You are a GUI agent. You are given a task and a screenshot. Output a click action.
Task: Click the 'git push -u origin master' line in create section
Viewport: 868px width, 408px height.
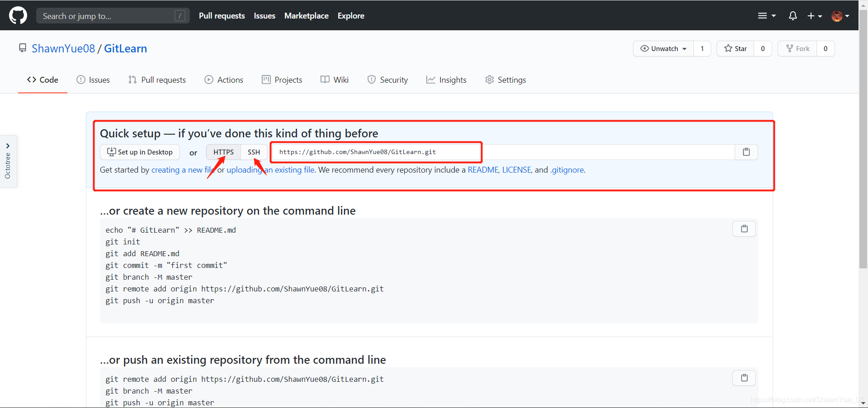click(x=160, y=300)
